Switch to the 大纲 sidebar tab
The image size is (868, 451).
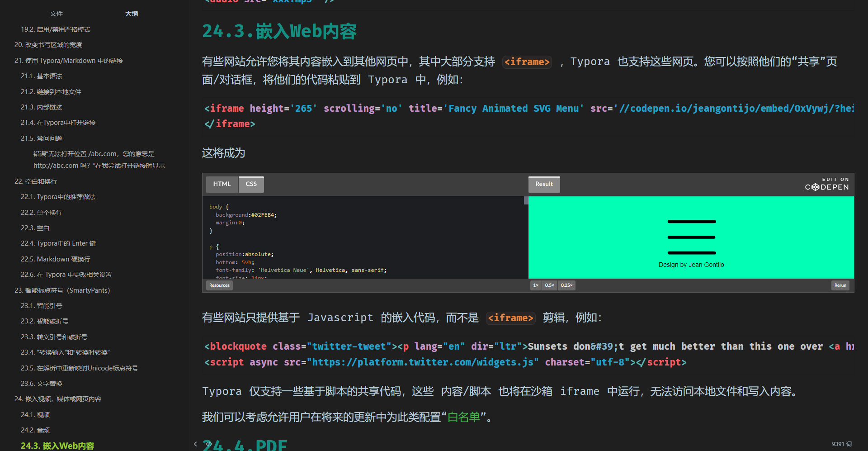132,14
